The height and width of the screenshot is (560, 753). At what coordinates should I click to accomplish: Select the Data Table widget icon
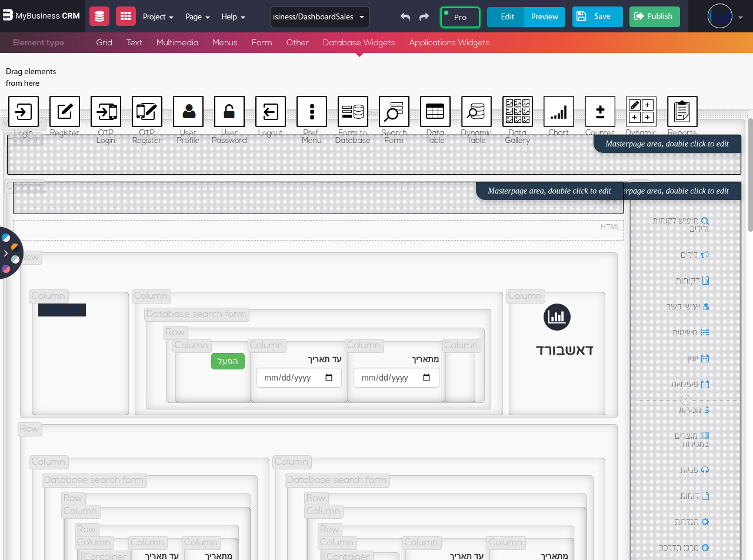[435, 112]
